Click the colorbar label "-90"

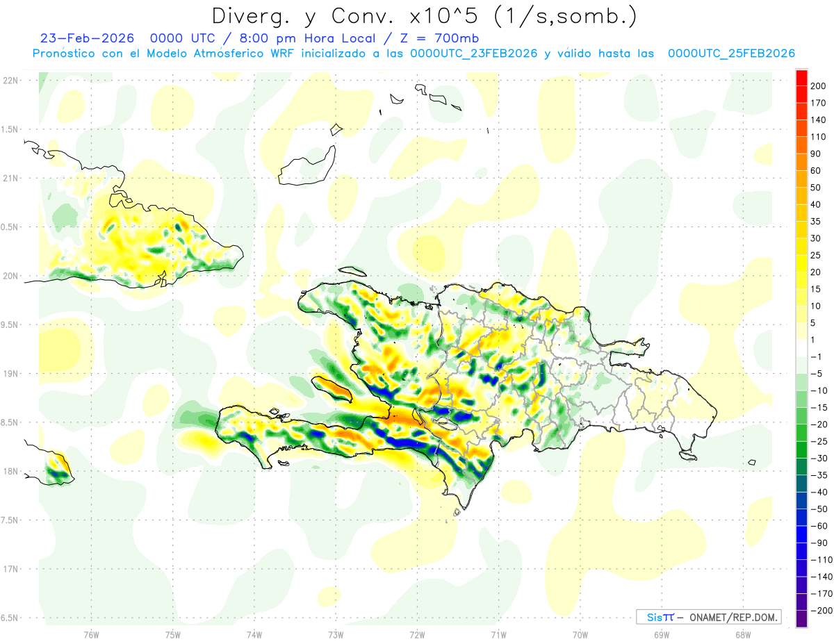pyautogui.click(x=819, y=543)
